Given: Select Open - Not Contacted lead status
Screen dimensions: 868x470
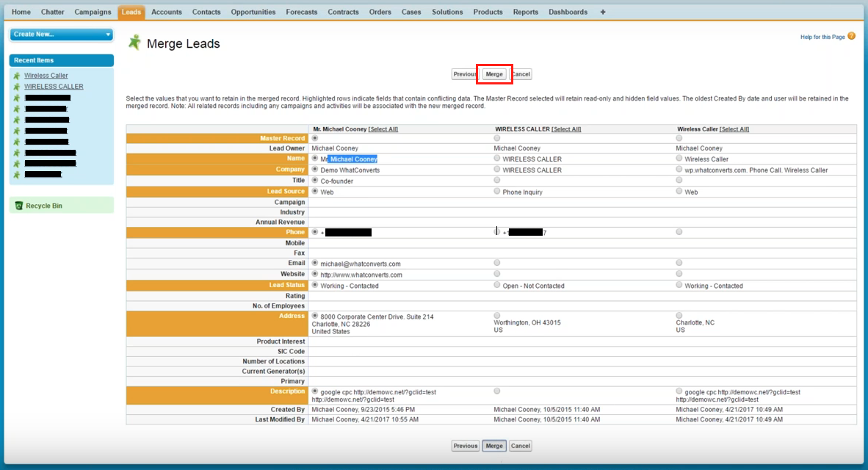Looking at the screenshot, I should coord(497,285).
